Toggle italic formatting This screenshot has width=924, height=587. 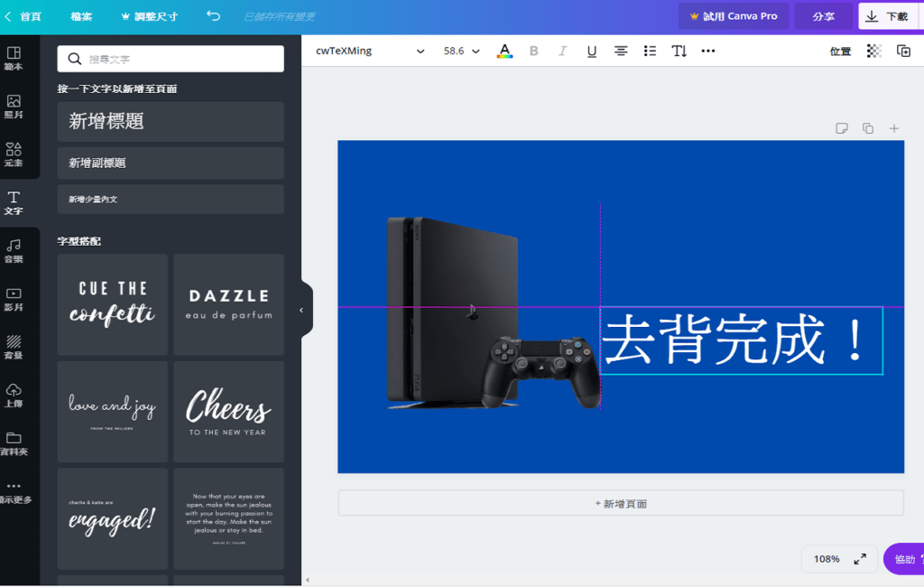coord(563,51)
